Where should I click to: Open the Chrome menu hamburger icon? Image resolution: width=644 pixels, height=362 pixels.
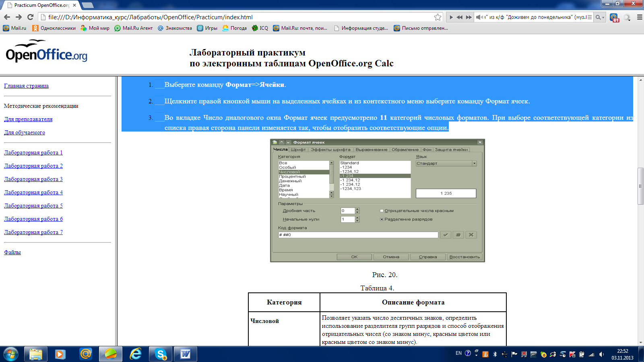tap(639, 17)
